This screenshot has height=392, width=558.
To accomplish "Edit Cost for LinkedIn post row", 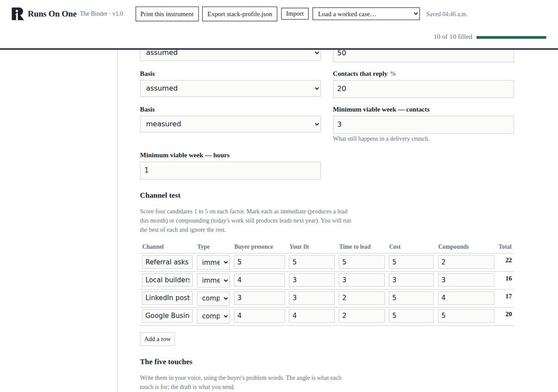I will 411,298.
